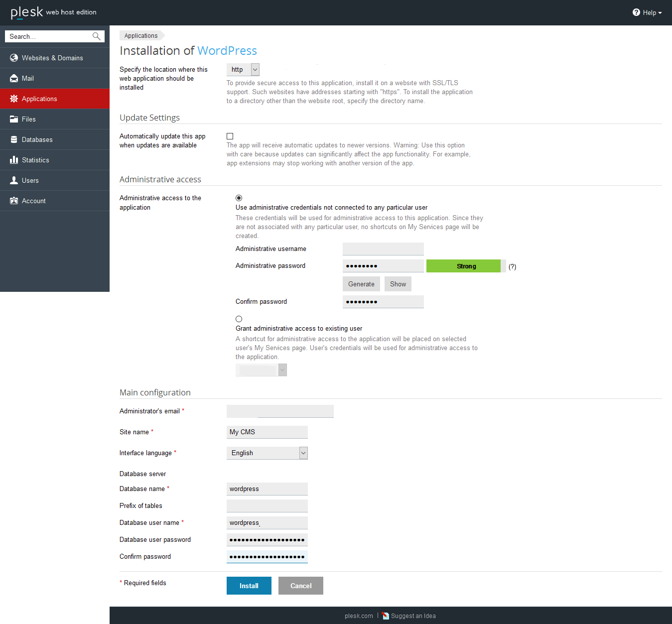Open the Users section icon
Screen dimensions: 672x624
14,180
